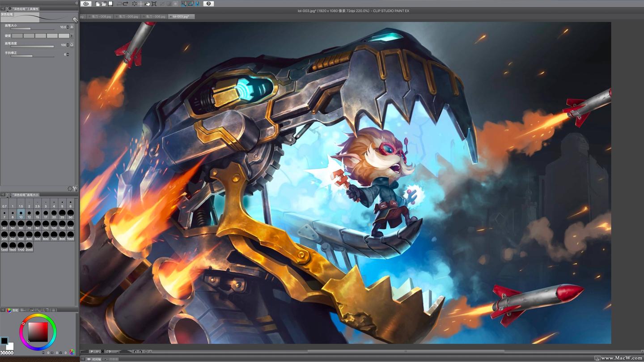
Task: Open brush density dynamics icon
Action: click(x=72, y=45)
